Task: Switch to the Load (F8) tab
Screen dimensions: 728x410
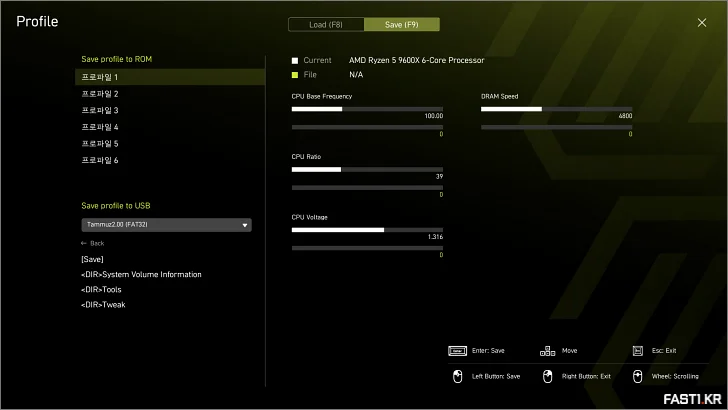Action: (326, 25)
